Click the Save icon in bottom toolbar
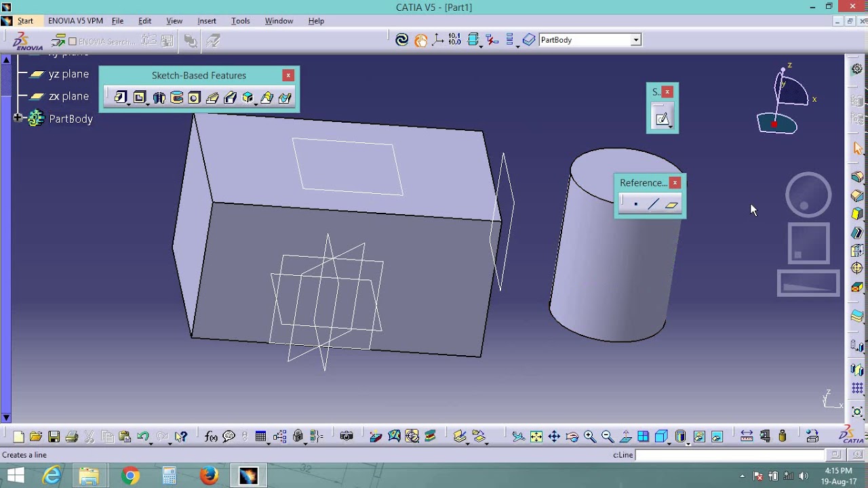 click(x=54, y=436)
